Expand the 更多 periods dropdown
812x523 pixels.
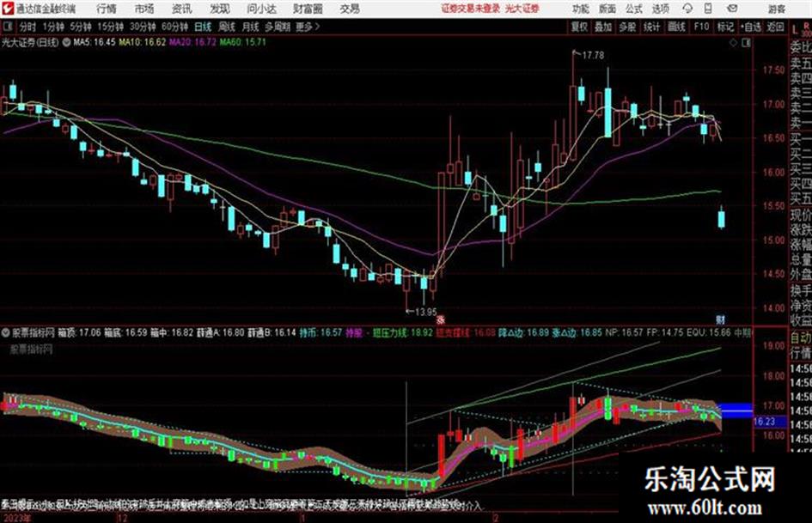308,27
